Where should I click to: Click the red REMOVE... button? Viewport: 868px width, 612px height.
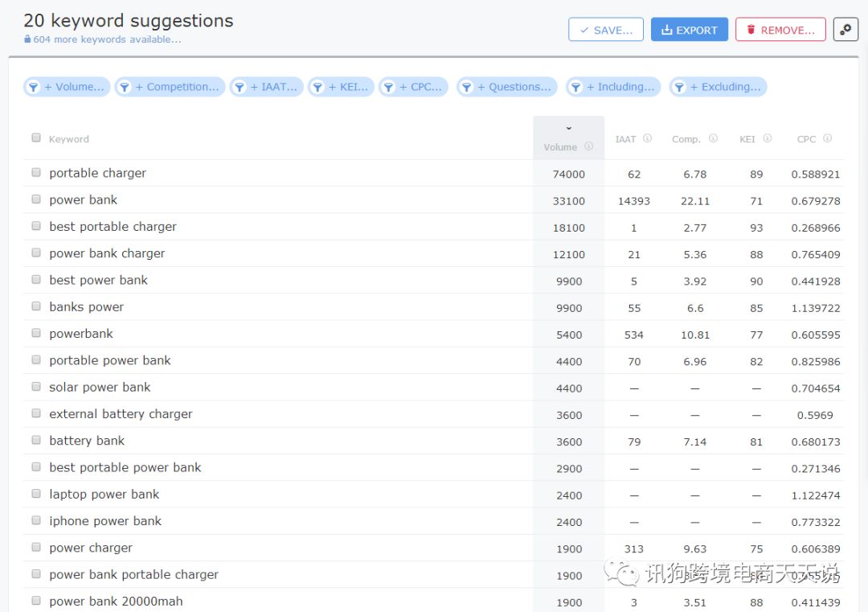click(x=780, y=30)
